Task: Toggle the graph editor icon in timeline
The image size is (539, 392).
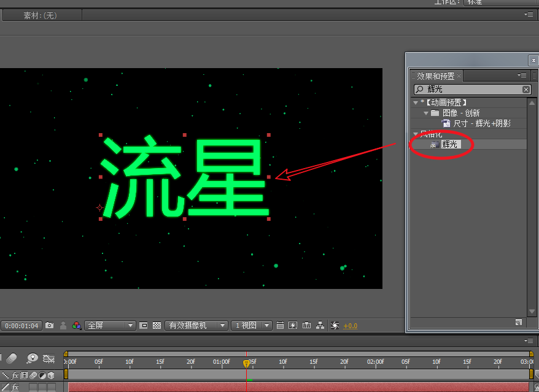Action: [49, 359]
